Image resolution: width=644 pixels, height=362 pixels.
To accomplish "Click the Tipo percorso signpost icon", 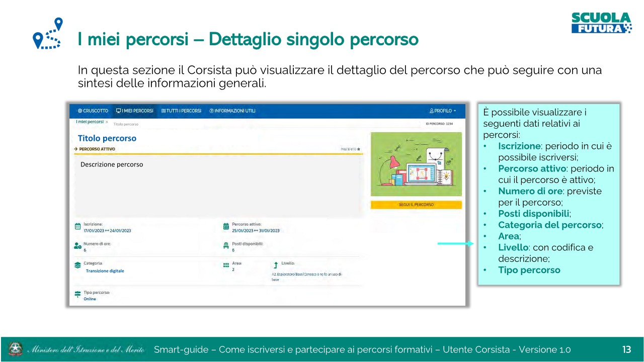I will (x=77, y=295).
